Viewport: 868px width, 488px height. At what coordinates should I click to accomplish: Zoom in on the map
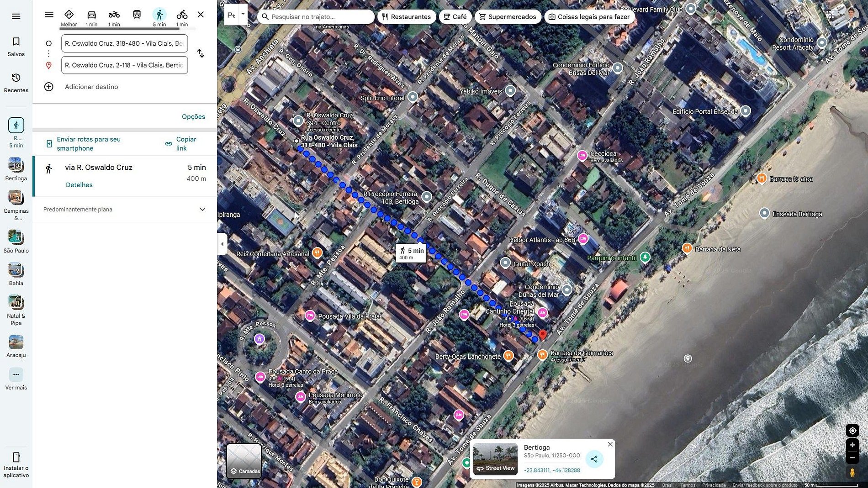[852, 445]
